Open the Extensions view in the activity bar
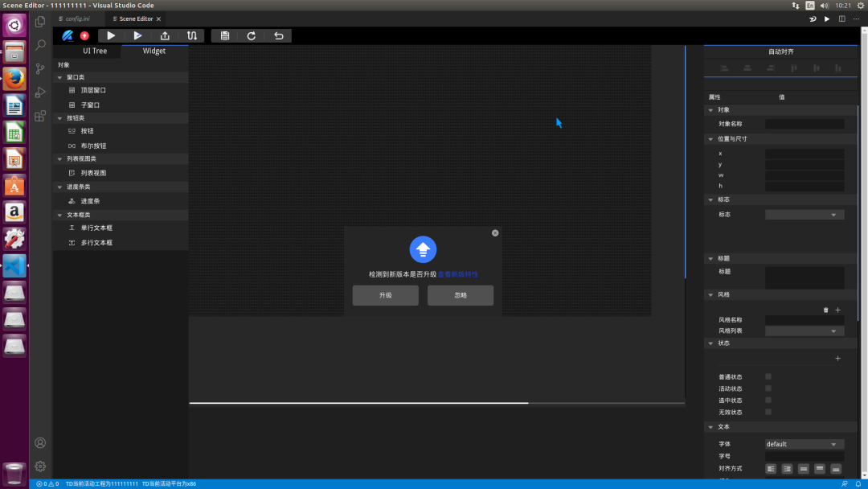Screen dimensions: 868x489 (x=40, y=115)
